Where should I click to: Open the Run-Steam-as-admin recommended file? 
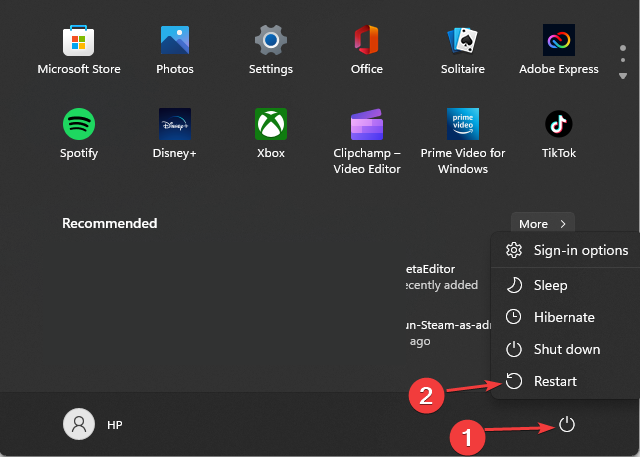pyautogui.click(x=449, y=333)
